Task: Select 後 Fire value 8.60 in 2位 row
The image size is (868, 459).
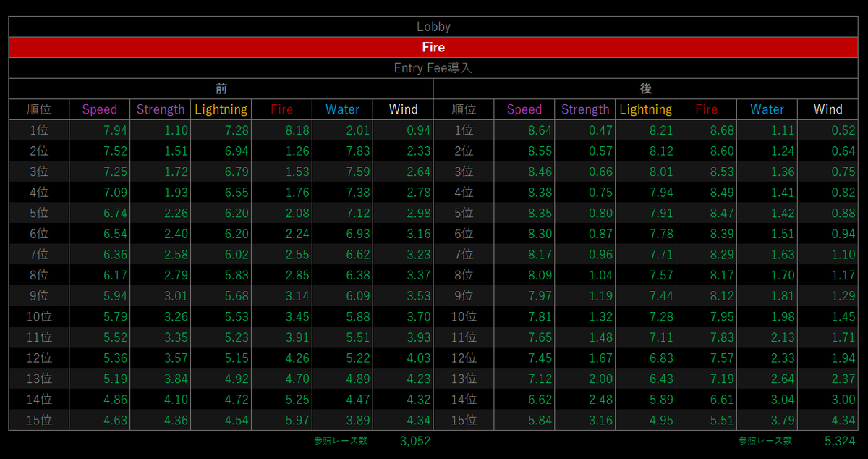Action: click(721, 151)
